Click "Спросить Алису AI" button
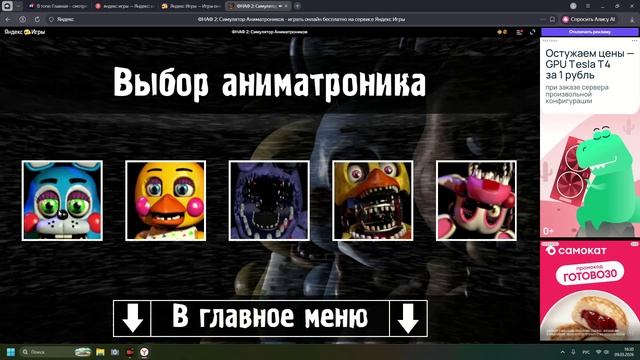640x360 pixels. click(588, 19)
